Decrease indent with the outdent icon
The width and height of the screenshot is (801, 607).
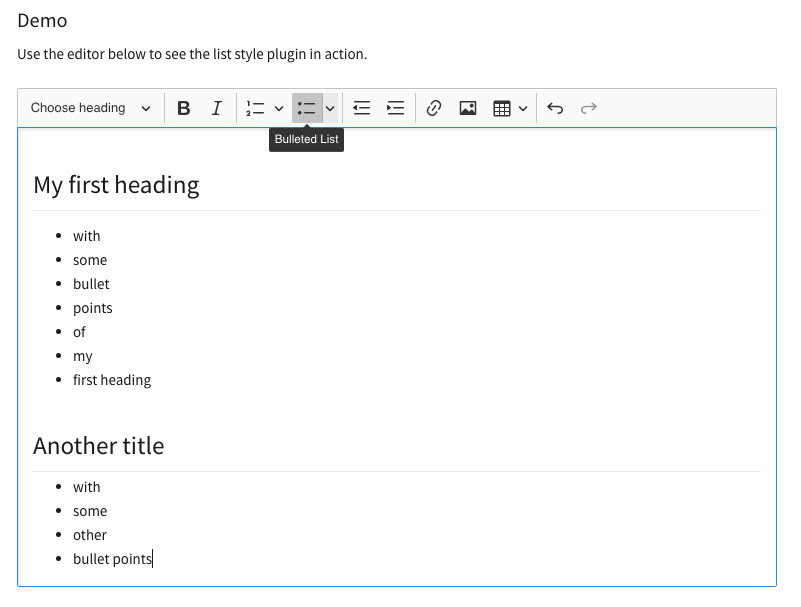click(362, 108)
